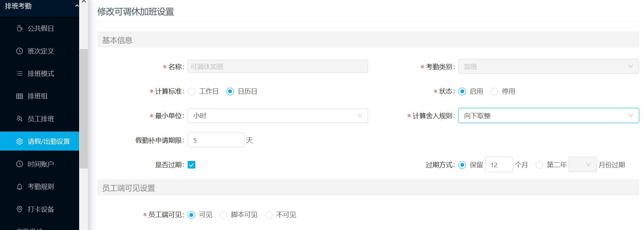Image resolution: width=644 pixels, height=230 pixels.
Task: Choose the 脚本可见 visibility radio
Action: click(x=224, y=215)
